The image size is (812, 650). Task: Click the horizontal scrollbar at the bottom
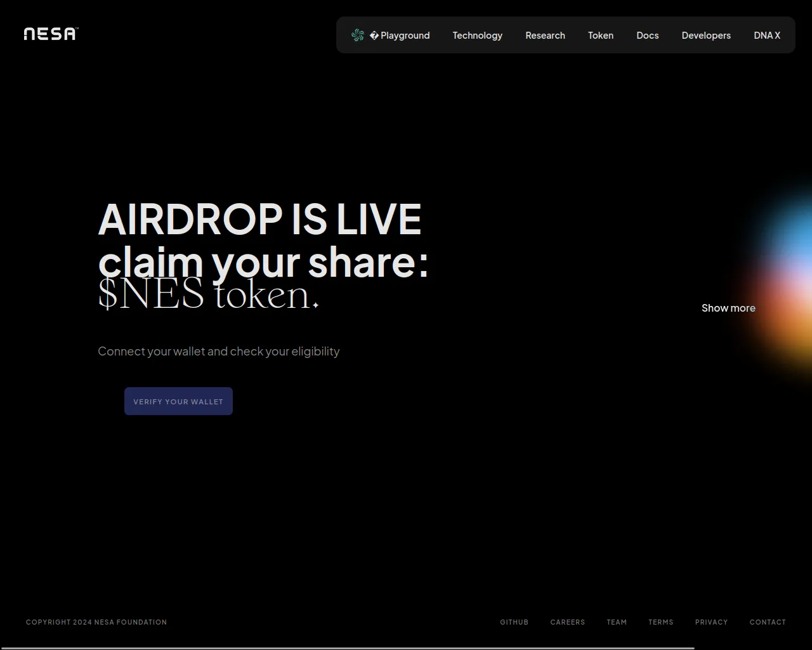point(347,648)
